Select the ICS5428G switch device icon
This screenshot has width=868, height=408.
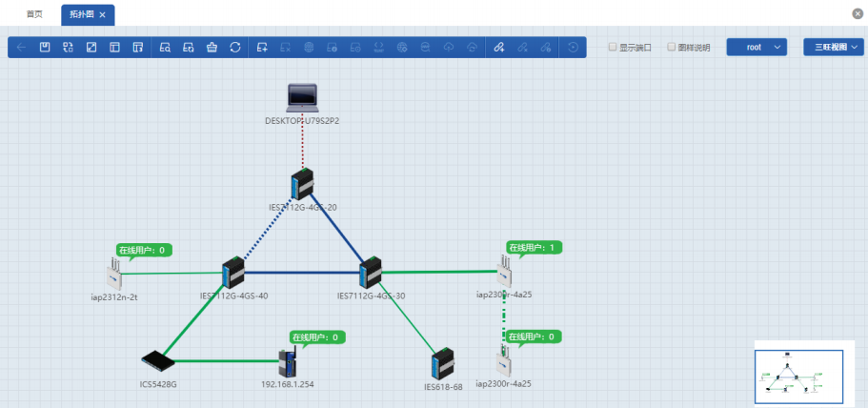click(x=157, y=361)
